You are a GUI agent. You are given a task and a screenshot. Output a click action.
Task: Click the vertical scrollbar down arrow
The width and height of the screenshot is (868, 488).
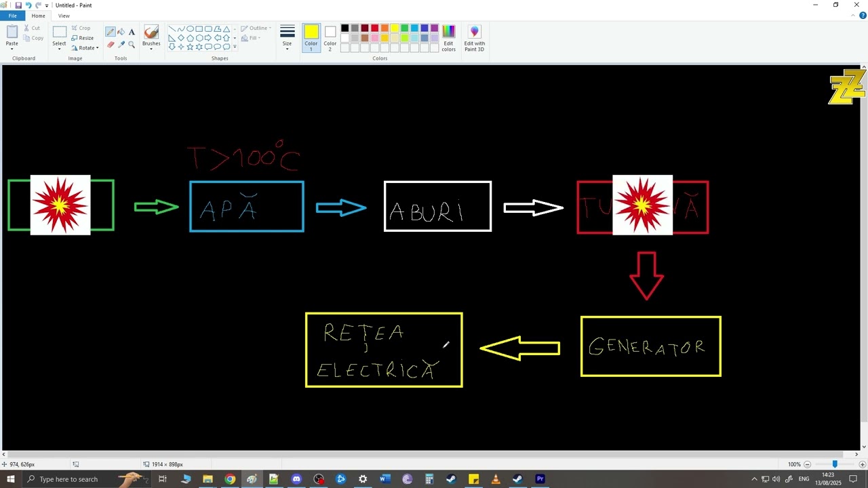[864, 447]
